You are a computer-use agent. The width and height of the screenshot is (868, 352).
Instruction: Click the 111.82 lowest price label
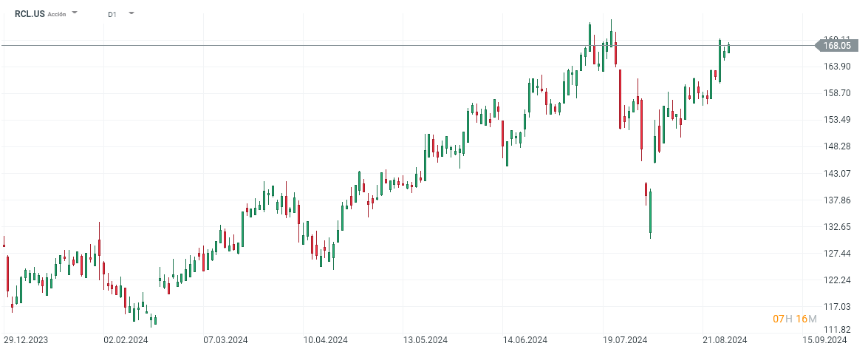838,330
